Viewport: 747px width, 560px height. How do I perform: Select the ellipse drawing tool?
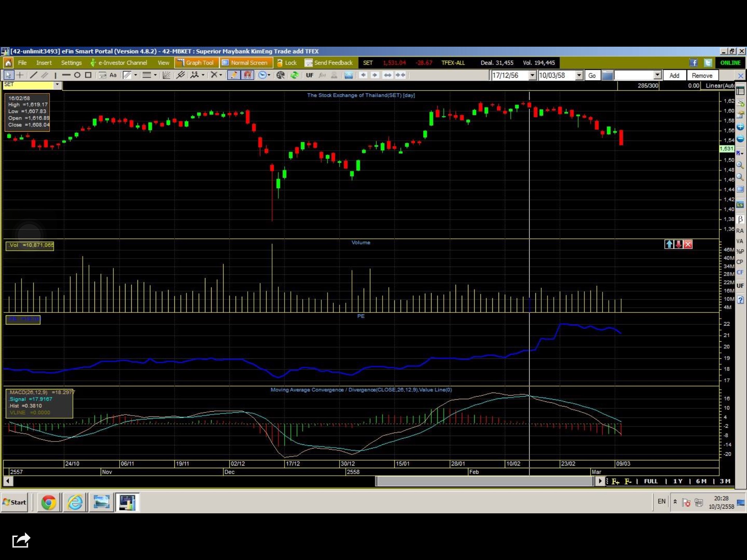[77, 75]
